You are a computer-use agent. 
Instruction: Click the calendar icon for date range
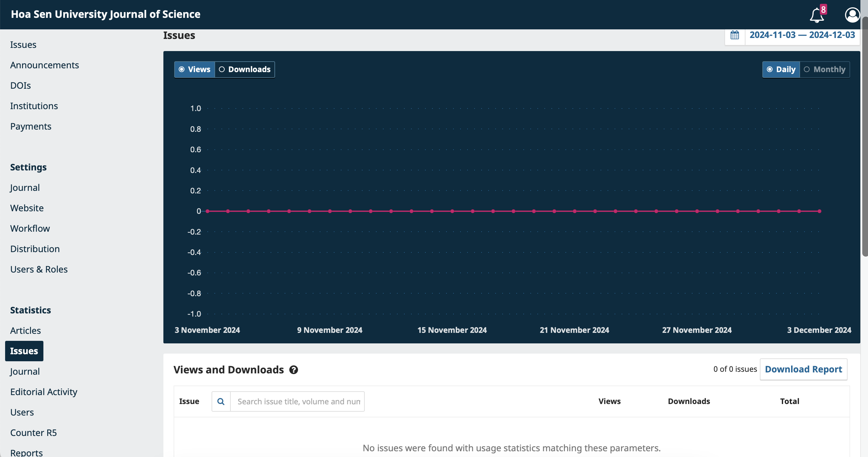click(735, 35)
